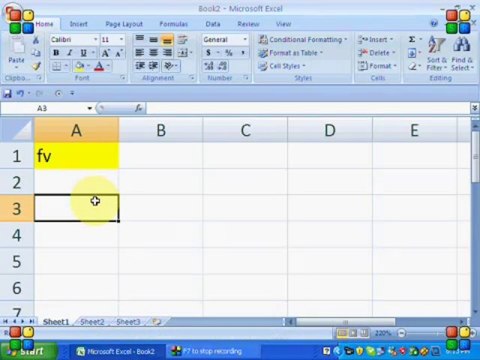Click Format in Cells group
The image size is (480, 360).
[377, 66]
